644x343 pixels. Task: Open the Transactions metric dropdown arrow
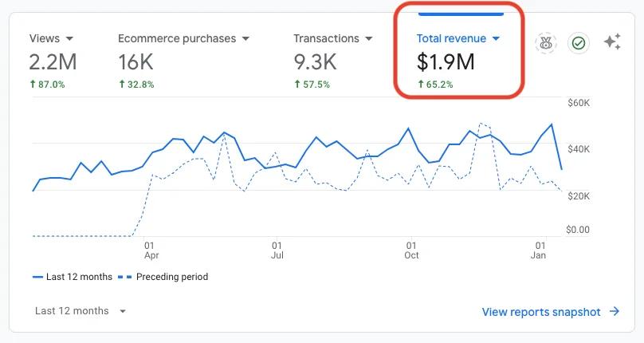[367, 38]
